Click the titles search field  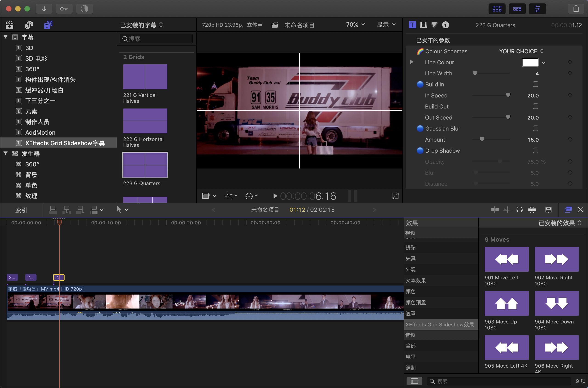click(156, 39)
